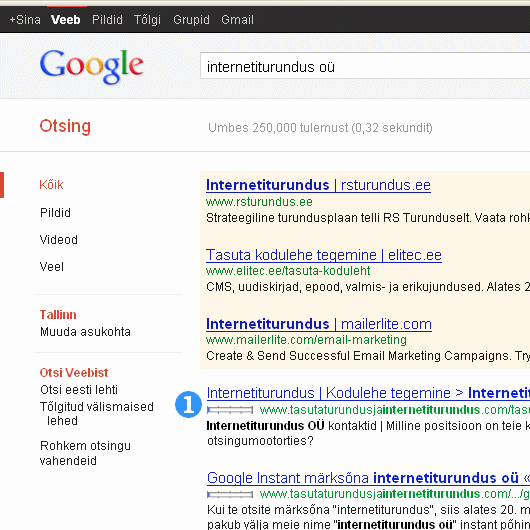Open ad link Tasuta kodulehe tegemine | elitec.ee

pyautogui.click(x=324, y=255)
